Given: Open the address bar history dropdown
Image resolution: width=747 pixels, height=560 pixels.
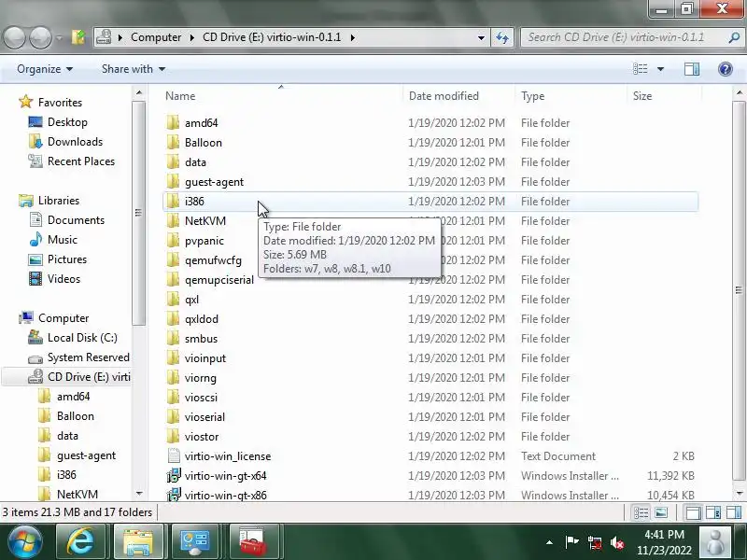Looking at the screenshot, I should pyautogui.click(x=481, y=37).
